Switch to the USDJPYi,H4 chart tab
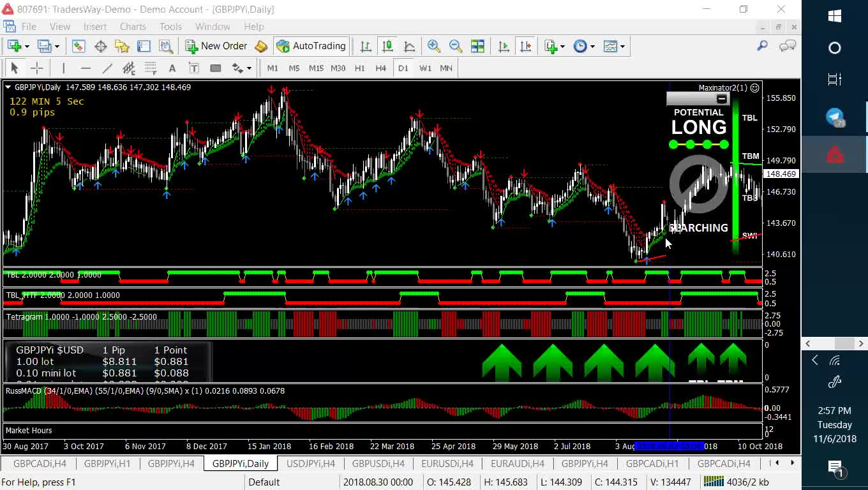868x490 pixels. pyautogui.click(x=310, y=464)
